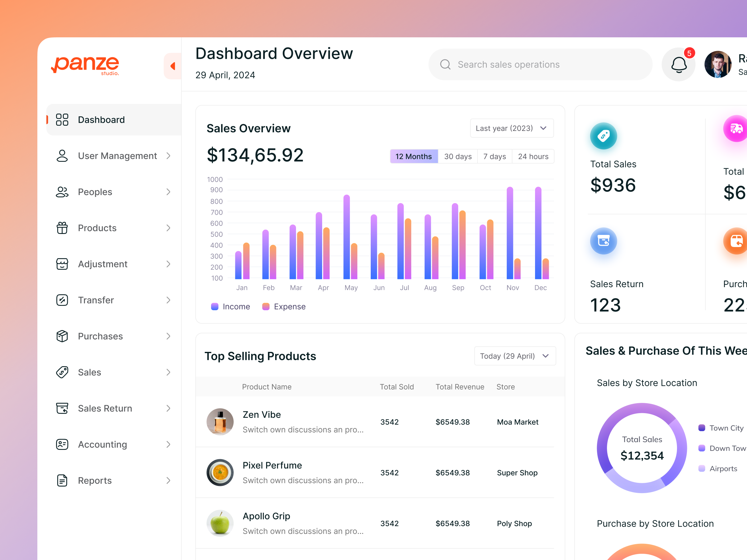Open the Dashboard section from the sidebar

pos(101,119)
